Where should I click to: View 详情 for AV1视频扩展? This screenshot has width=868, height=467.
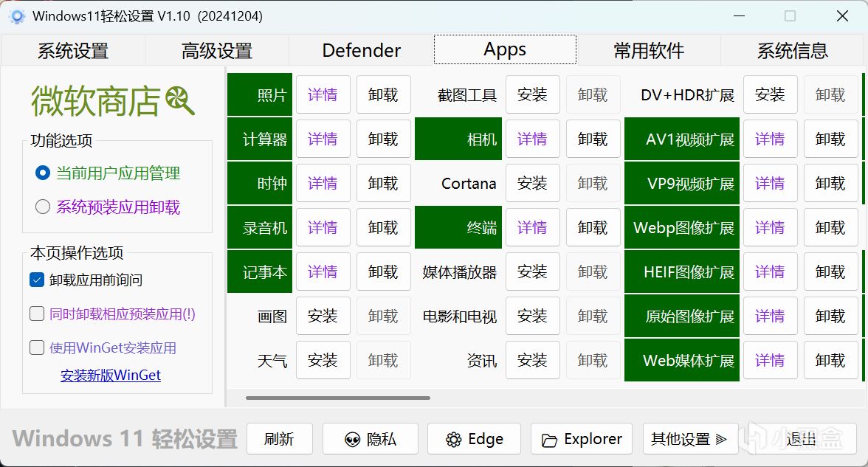tap(770, 139)
